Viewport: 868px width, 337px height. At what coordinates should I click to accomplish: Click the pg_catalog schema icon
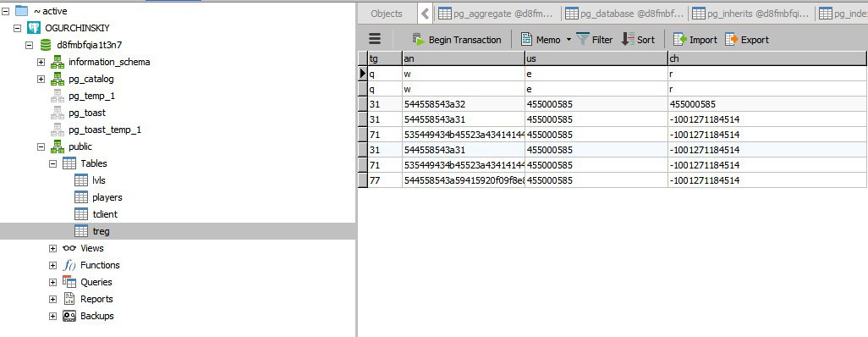[x=58, y=79]
